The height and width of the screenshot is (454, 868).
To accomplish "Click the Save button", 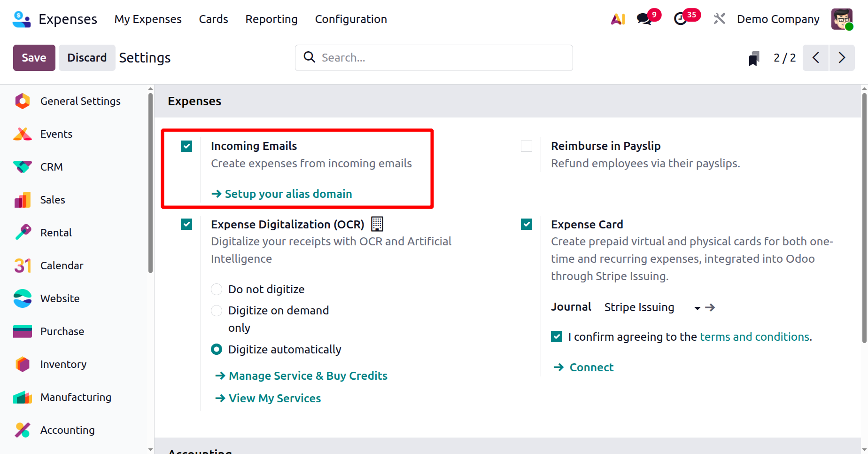I will tap(34, 58).
